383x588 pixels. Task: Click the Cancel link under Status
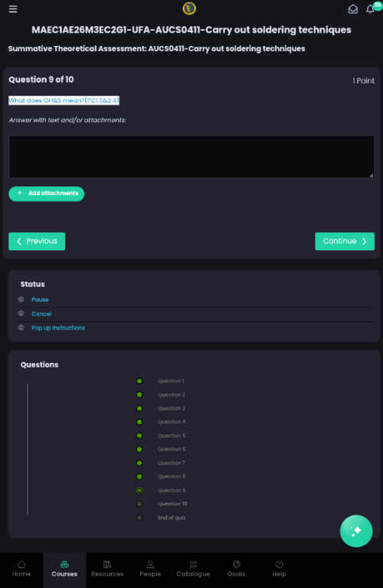(x=41, y=314)
